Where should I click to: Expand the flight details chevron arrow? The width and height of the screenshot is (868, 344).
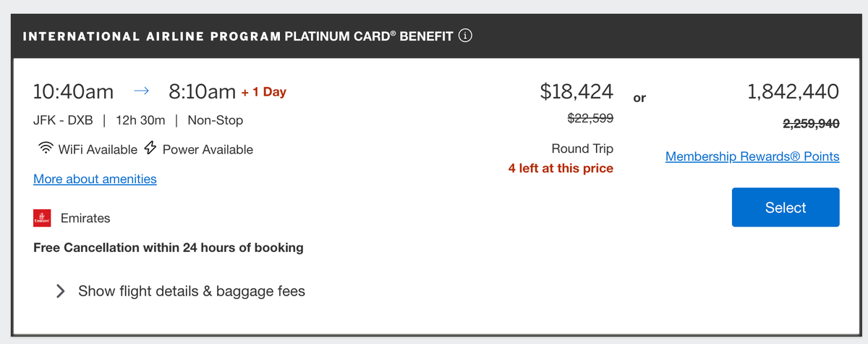pyautogui.click(x=61, y=291)
